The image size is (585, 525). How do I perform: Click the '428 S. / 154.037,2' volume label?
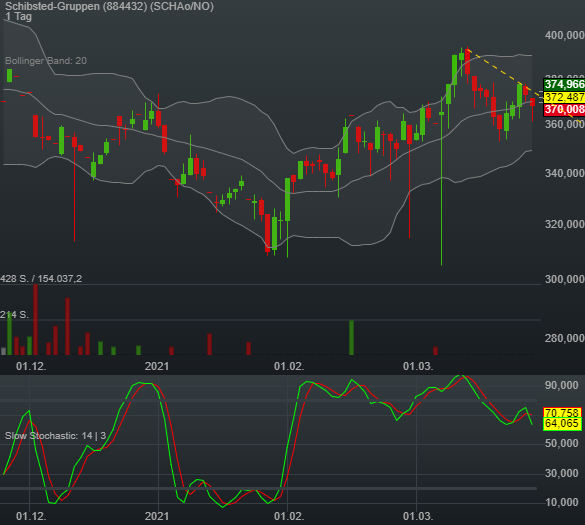pos(41,279)
